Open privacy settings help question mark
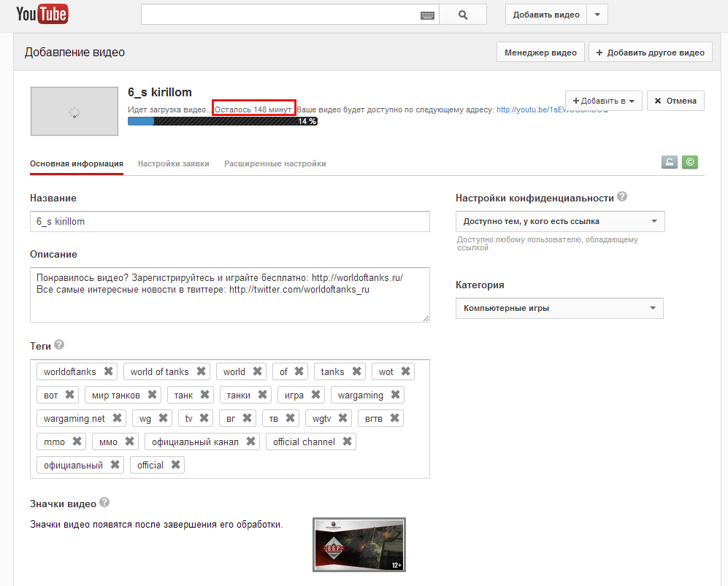 (622, 197)
